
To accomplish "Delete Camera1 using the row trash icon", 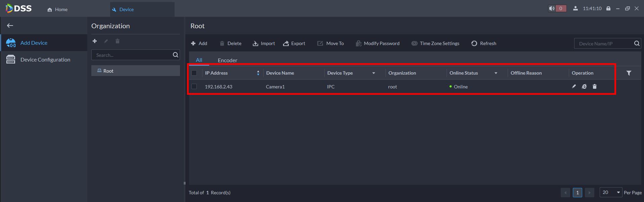I will [595, 86].
